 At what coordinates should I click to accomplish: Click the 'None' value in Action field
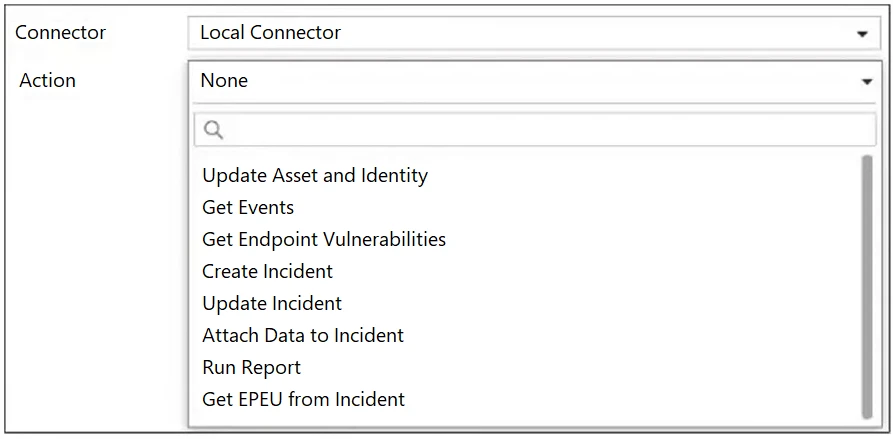point(224,81)
